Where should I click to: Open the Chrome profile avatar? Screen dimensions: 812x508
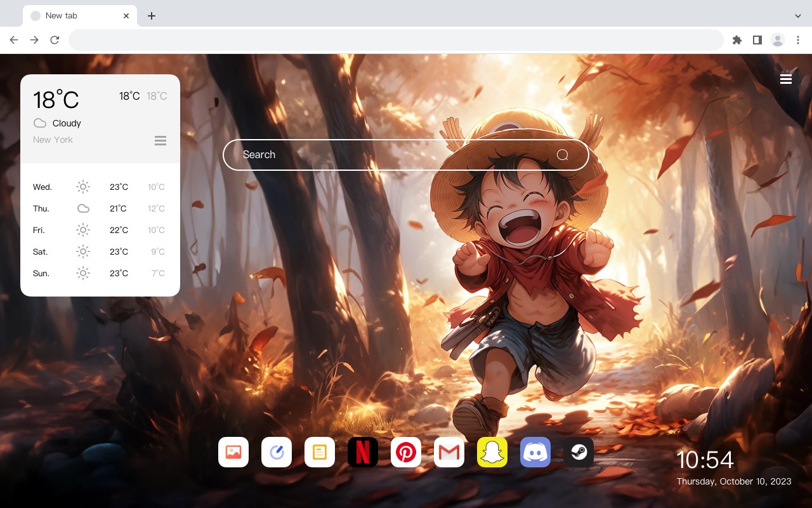coord(778,40)
